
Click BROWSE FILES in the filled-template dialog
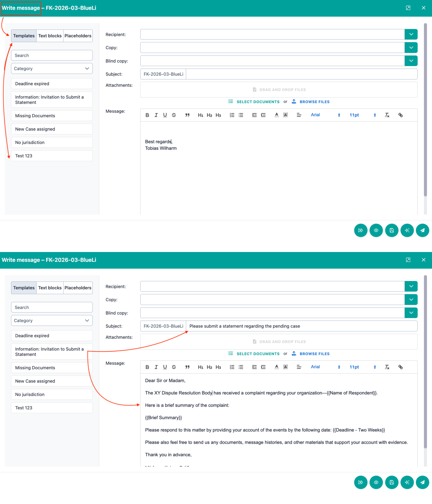pos(311,354)
